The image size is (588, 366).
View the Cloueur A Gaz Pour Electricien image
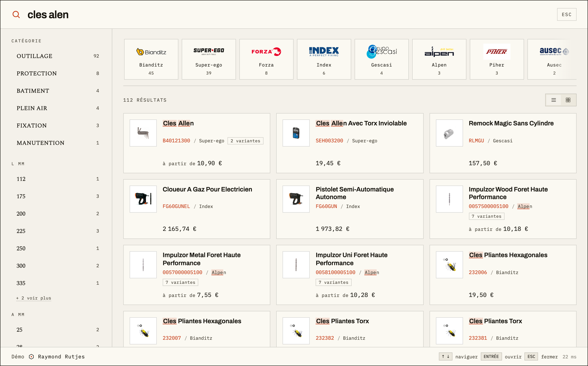coord(143,199)
